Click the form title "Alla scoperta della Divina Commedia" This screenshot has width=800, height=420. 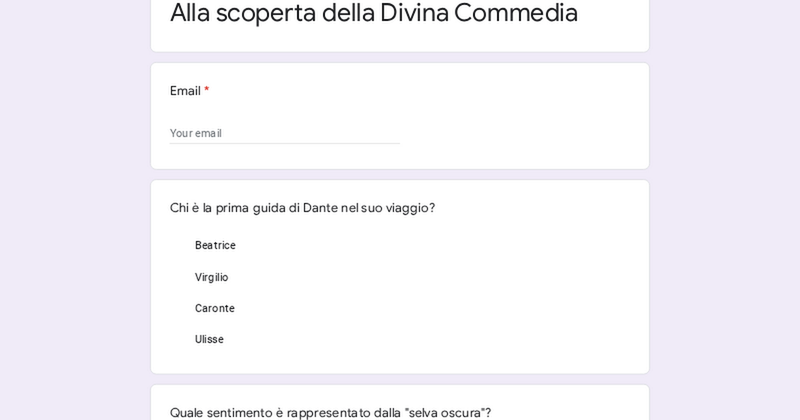[x=373, y=13]
